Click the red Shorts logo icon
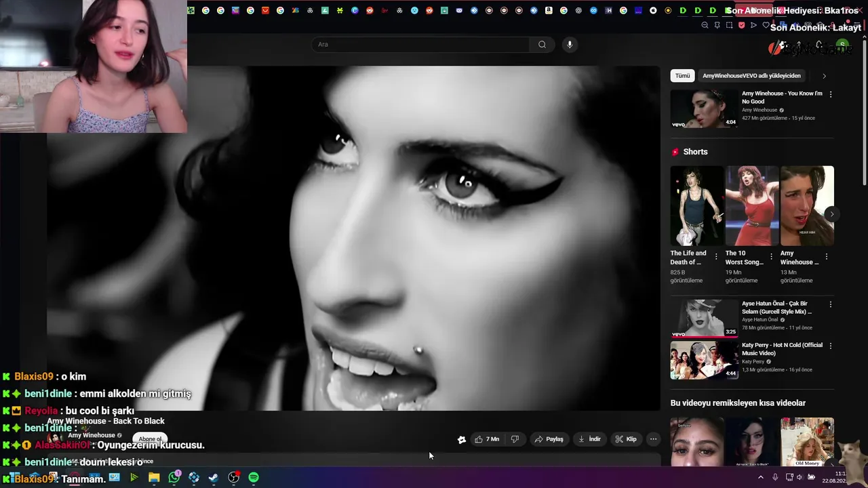 (675, 152)
